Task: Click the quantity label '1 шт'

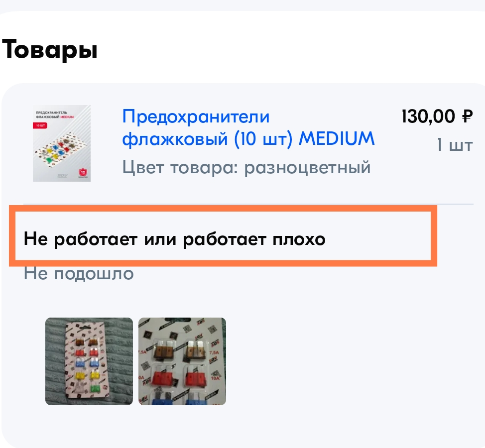Action: [455, 145]
